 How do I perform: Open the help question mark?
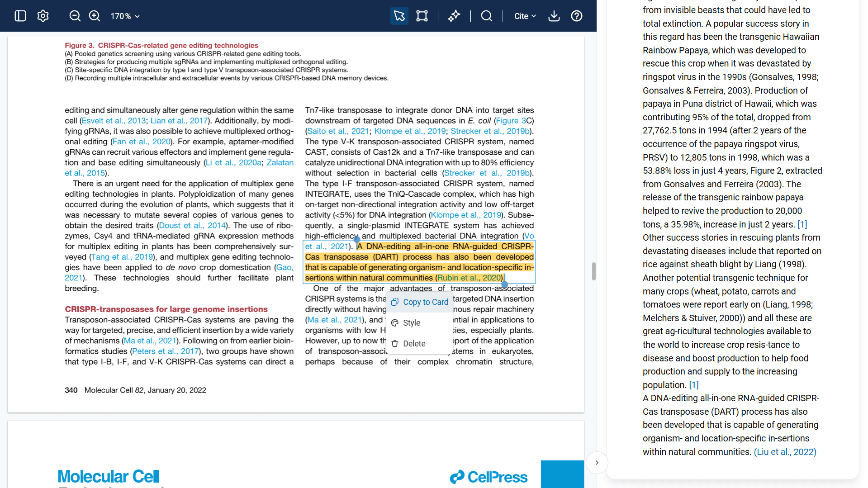click(577, 16)
